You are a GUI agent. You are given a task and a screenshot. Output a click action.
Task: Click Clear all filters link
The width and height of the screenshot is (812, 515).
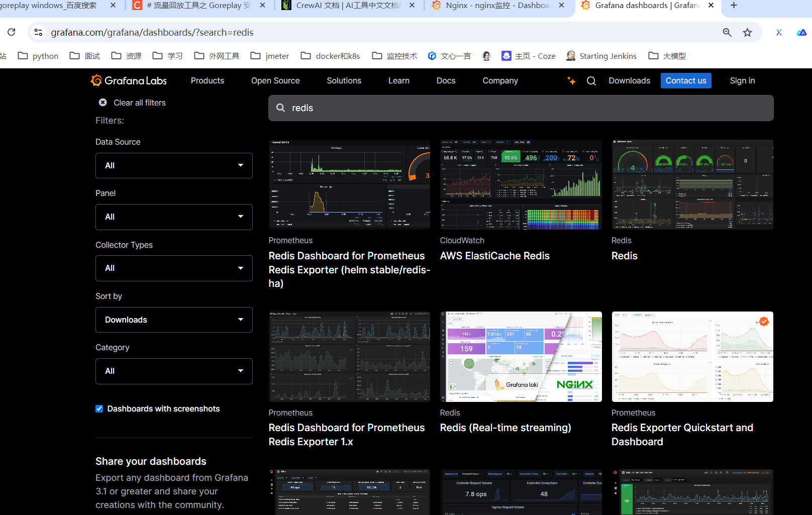(x=140, y=102)
